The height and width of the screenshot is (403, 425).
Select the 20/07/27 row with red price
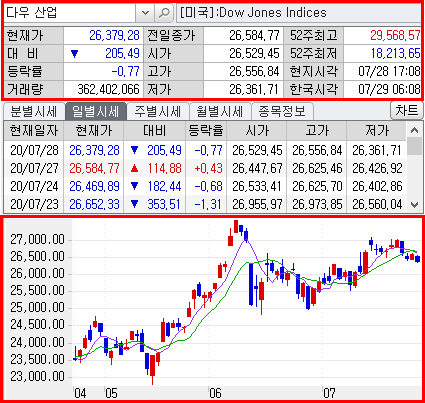coord(205,168)
